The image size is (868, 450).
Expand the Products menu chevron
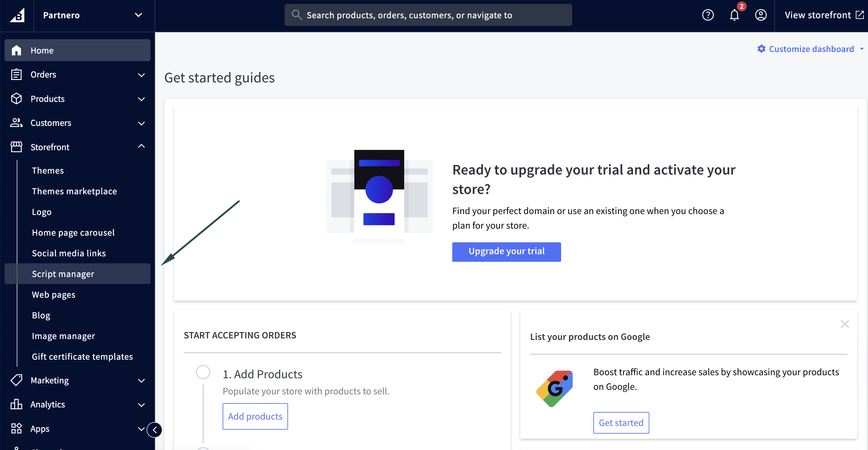(141, 99)
